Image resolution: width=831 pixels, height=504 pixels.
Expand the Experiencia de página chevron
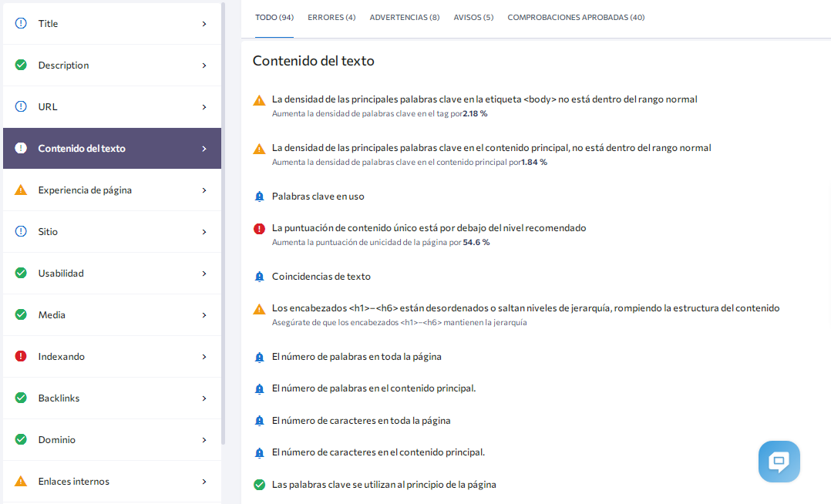click(204, 190)
